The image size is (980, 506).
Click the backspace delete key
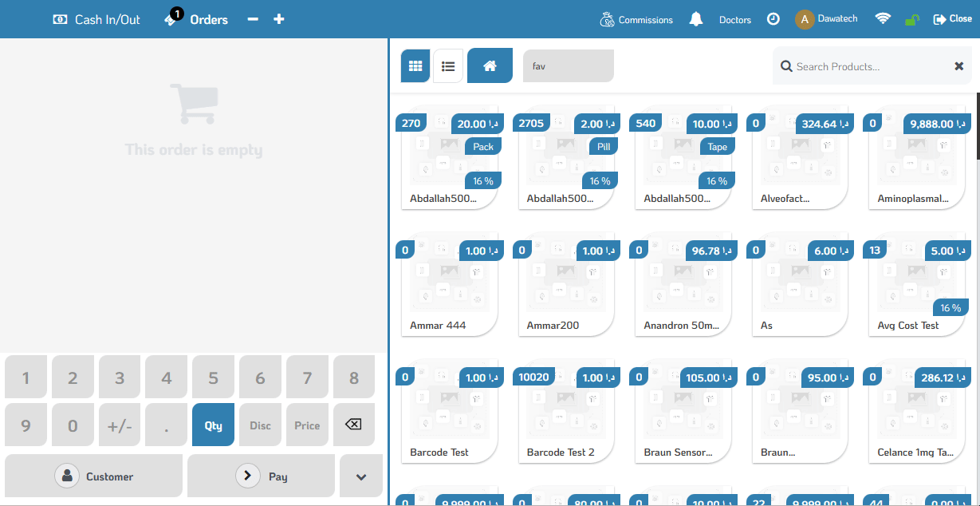(354, 425)
